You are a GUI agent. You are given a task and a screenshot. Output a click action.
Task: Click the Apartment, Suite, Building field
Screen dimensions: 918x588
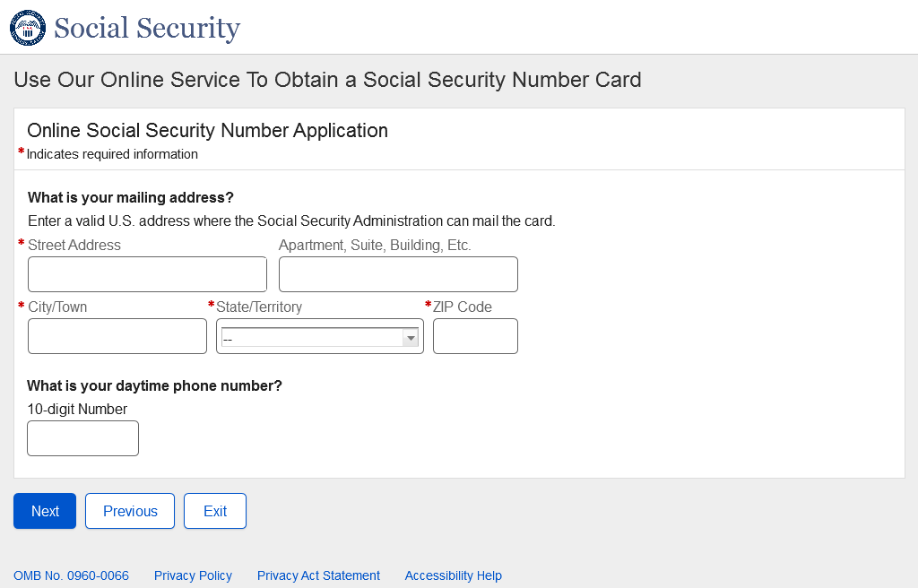coord(398,274)
